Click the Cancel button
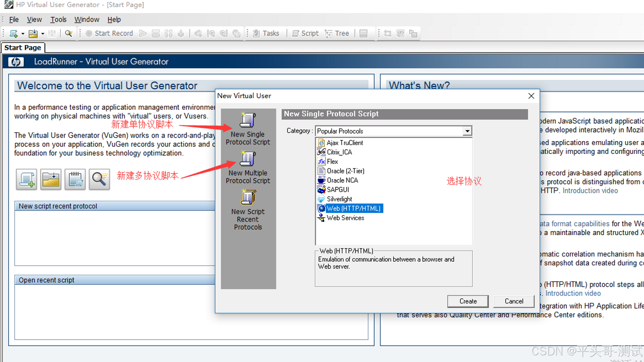 (514, 301)
